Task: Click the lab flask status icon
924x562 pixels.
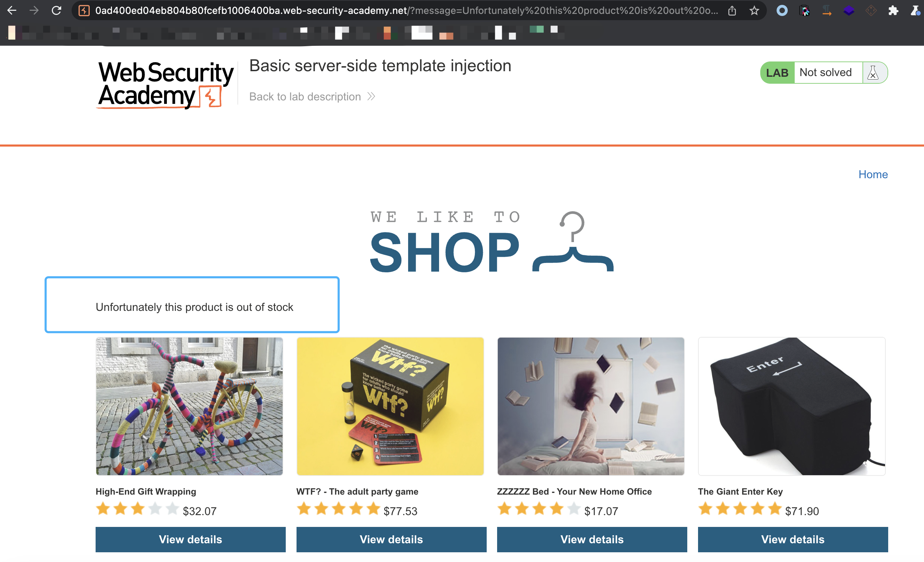Action: (873, 73)
